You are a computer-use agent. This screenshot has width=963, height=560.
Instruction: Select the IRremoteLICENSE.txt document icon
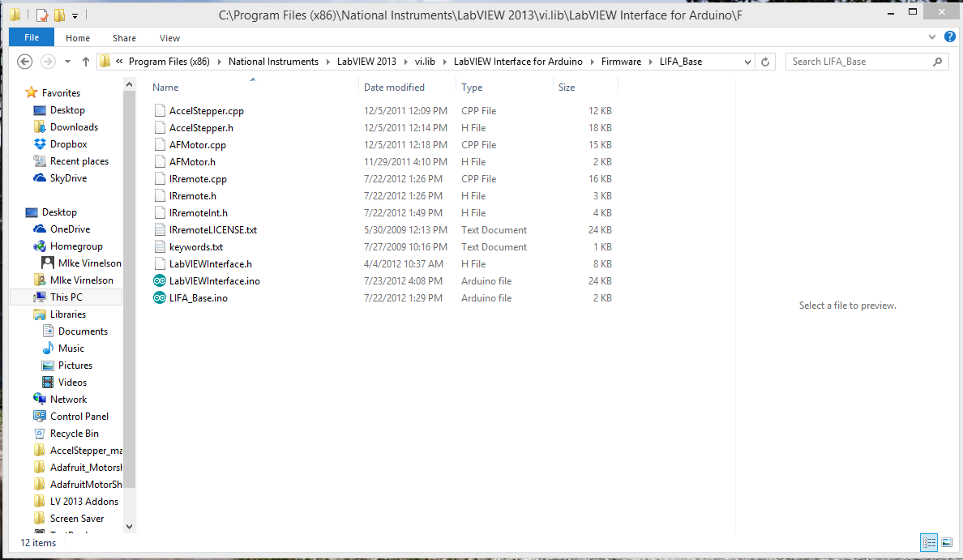pos(160,229)
